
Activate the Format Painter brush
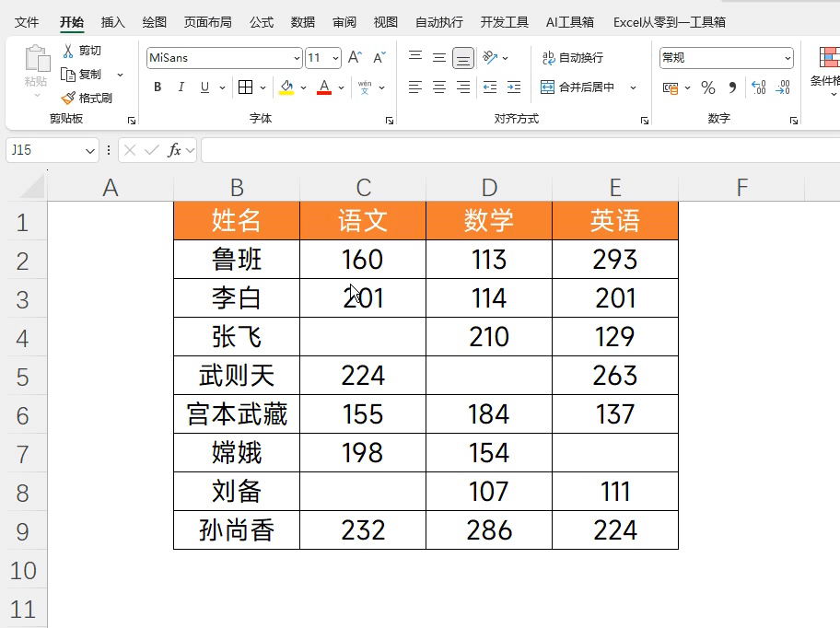tap(68, 98)
